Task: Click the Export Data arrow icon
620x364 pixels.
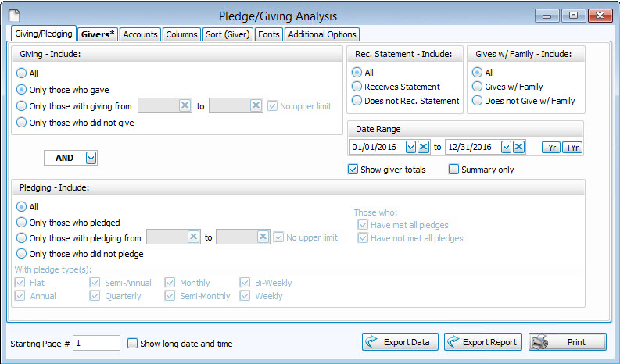Action: 373,342
